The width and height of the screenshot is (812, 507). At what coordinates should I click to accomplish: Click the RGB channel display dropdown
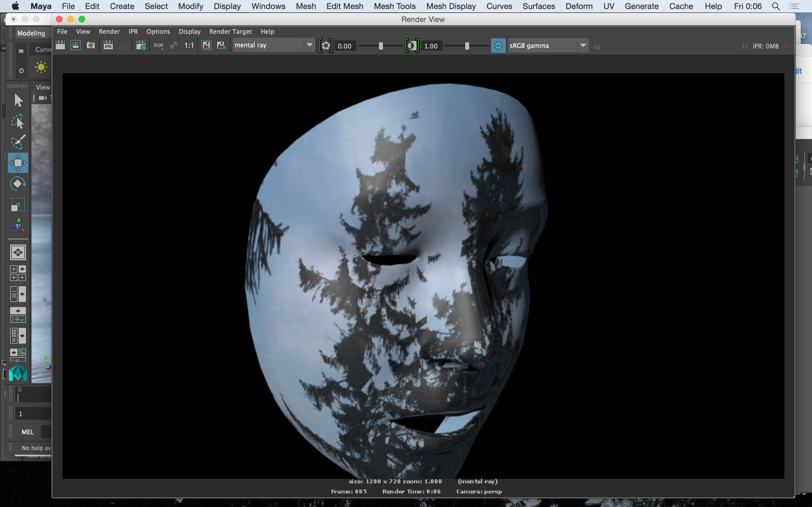coord(158,46)
